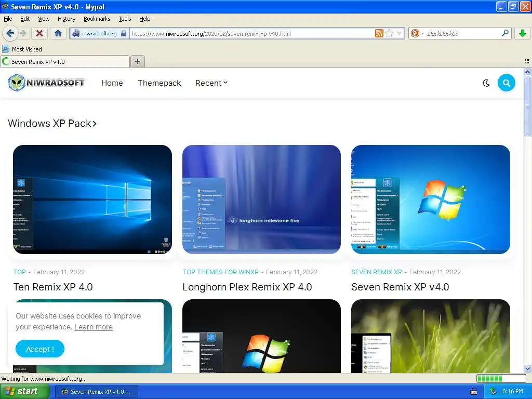Open the File menu
The image size is (532, 399).
(8, 19)
